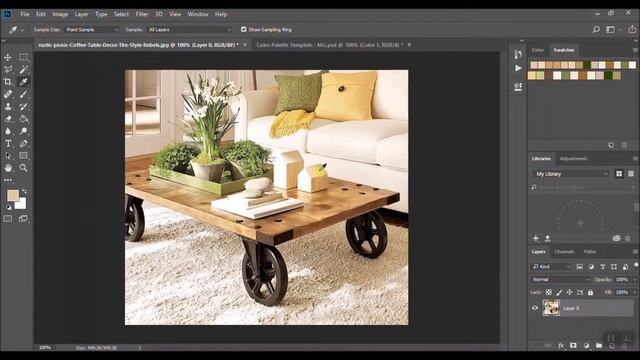Toggle lock transparent pixels

(549, 292)
